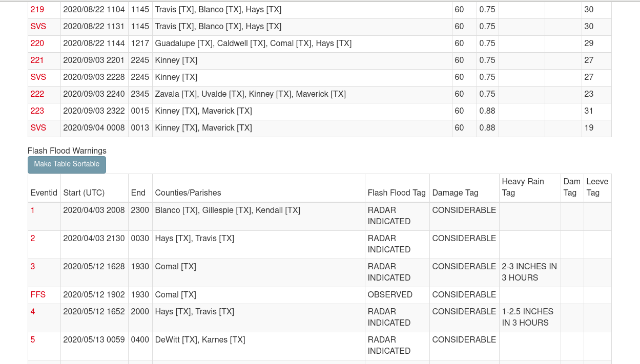
Task: Open event 221 for Kinney county
Action: click(37, 60)
